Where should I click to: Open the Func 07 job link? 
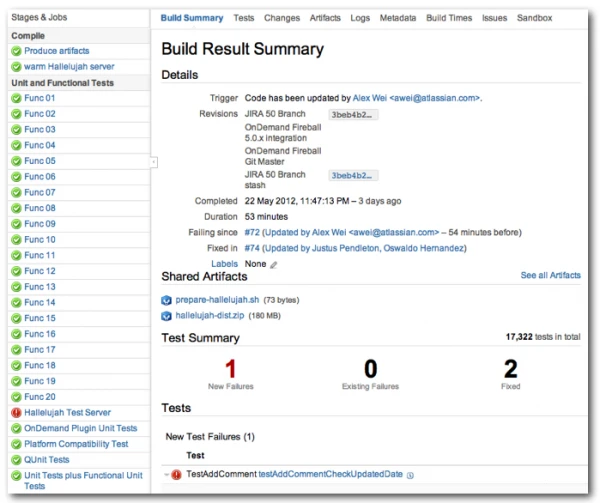(x=40, y=192)
